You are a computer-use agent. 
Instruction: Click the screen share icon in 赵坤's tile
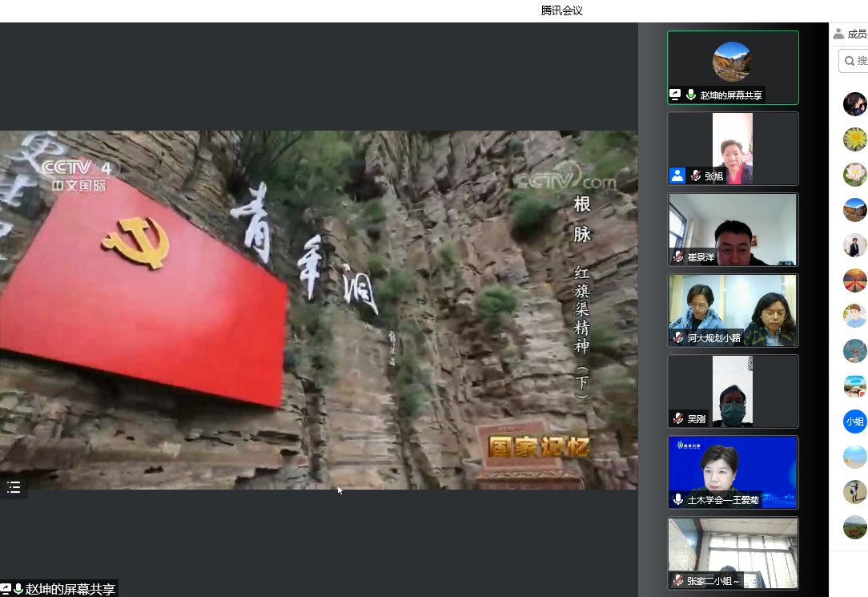(x=675, y=95)
